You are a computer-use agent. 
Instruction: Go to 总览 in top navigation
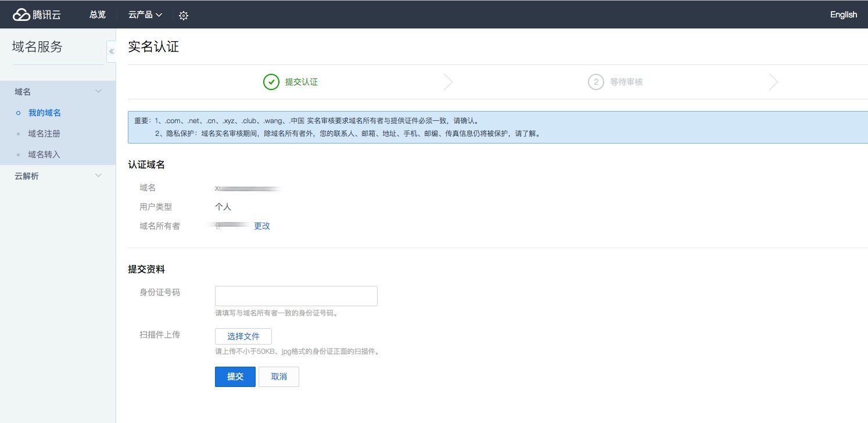click(98, 15)
